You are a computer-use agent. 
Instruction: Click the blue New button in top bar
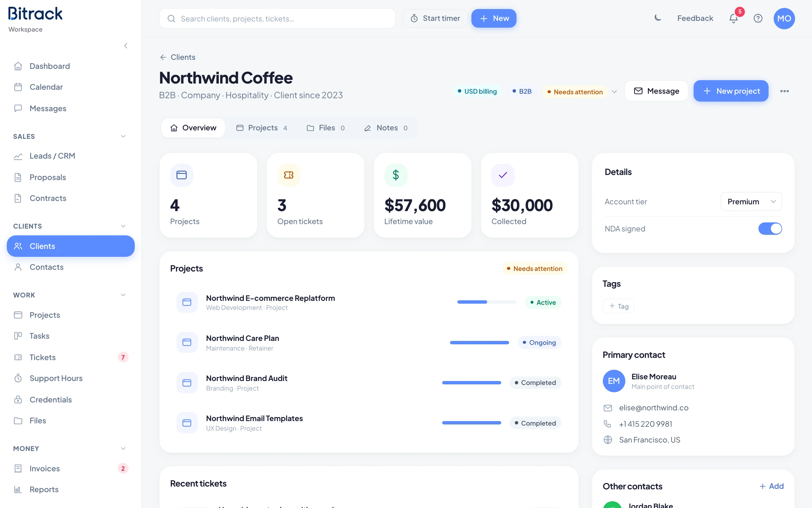pyautogui.click(x=494, y=18)
